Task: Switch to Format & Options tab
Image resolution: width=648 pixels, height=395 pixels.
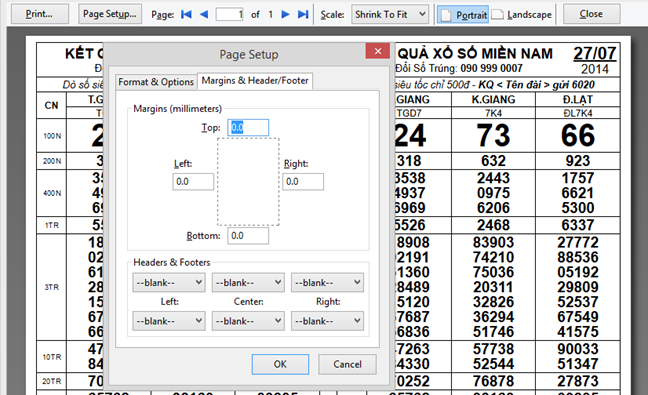Action: [156, 82]
